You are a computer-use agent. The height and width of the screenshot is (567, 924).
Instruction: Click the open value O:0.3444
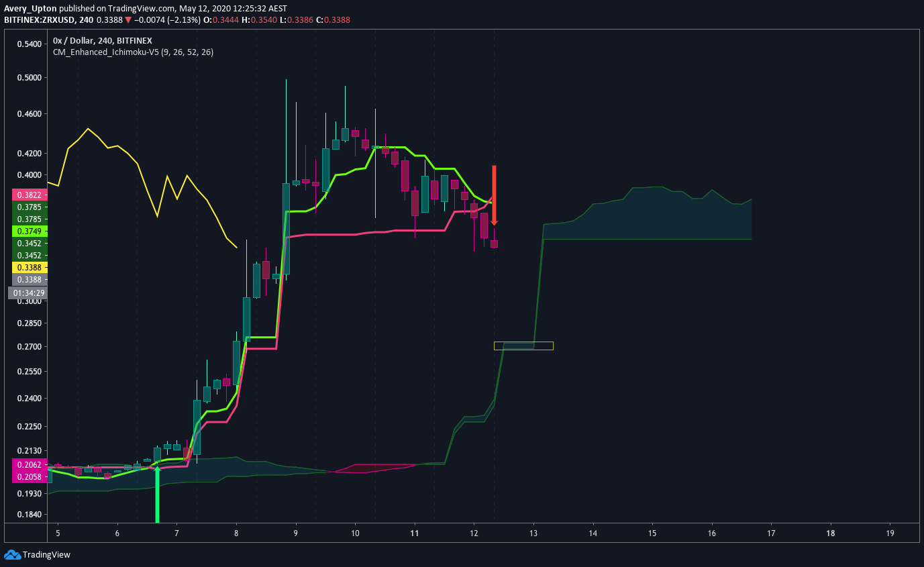[221, 20]
